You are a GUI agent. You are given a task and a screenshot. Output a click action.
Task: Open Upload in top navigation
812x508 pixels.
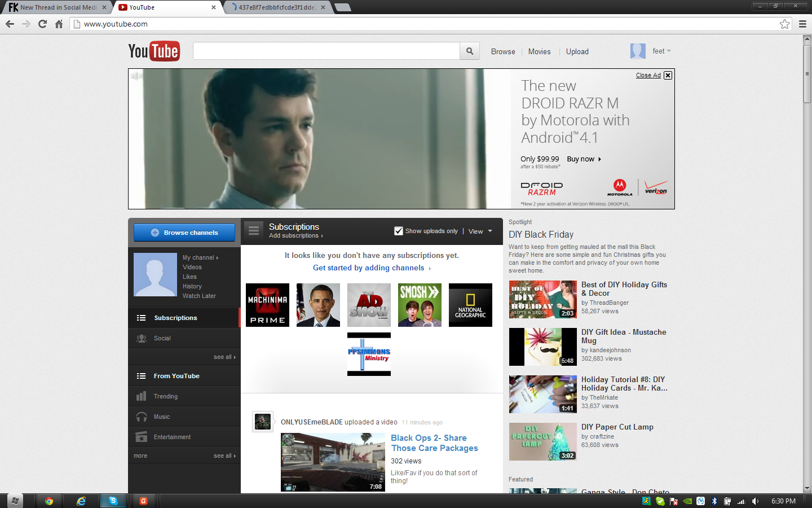pyautogui.click(x=577, y=51)
